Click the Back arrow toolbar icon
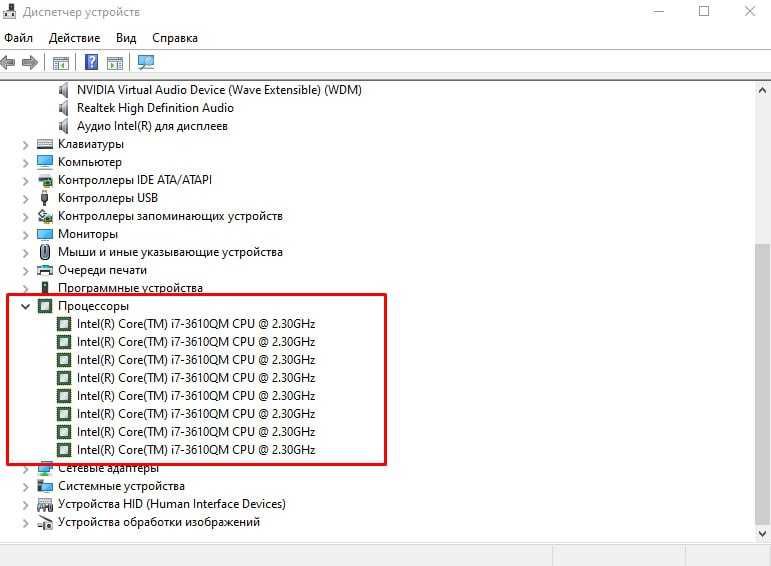 pos(8,62)
